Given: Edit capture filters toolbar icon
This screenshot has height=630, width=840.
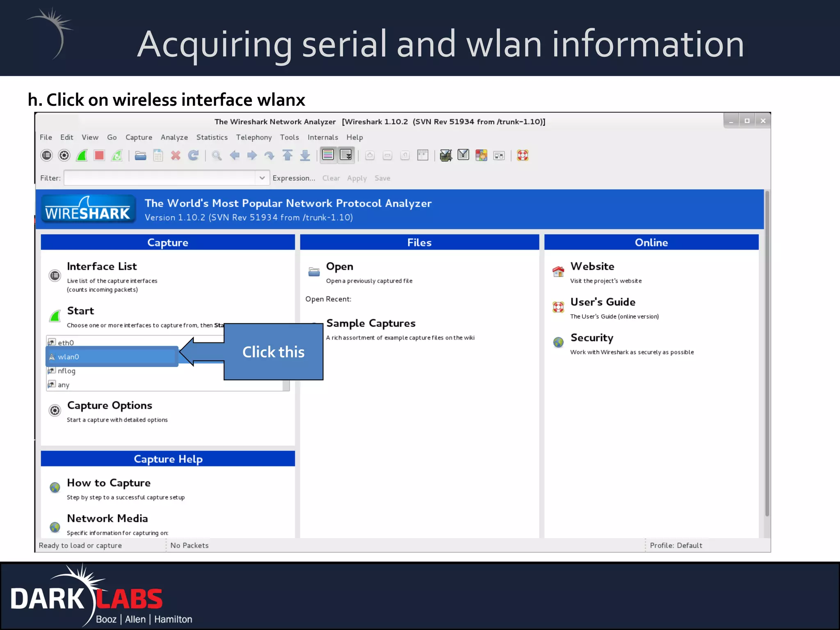Looking at the screenshot, I should click(x=446, y=155).
